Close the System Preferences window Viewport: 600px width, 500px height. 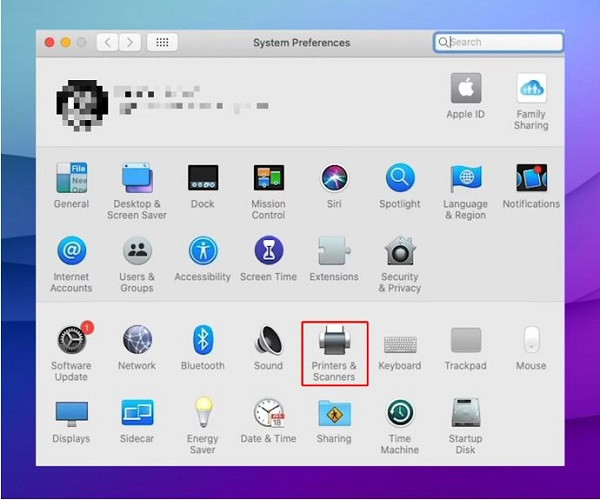49,42
